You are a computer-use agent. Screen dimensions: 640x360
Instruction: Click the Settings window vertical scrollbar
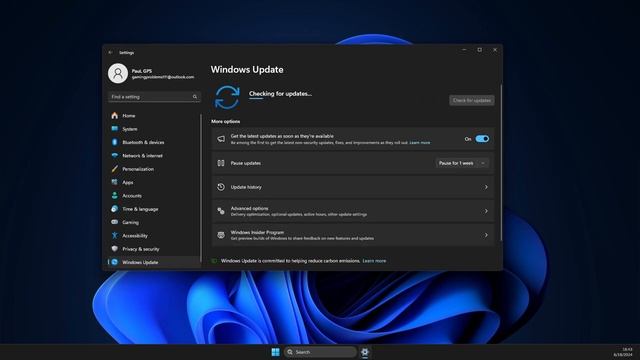click(501, 163)
